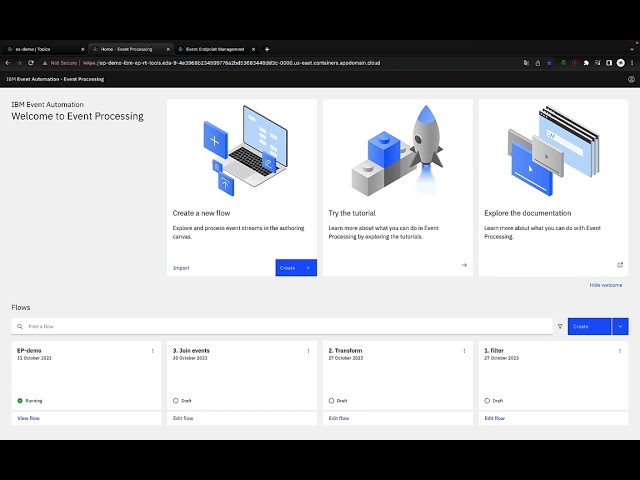Open new browser tab with plus icon
The height and width of the screenshot is (480, 640).
(267, 49)
